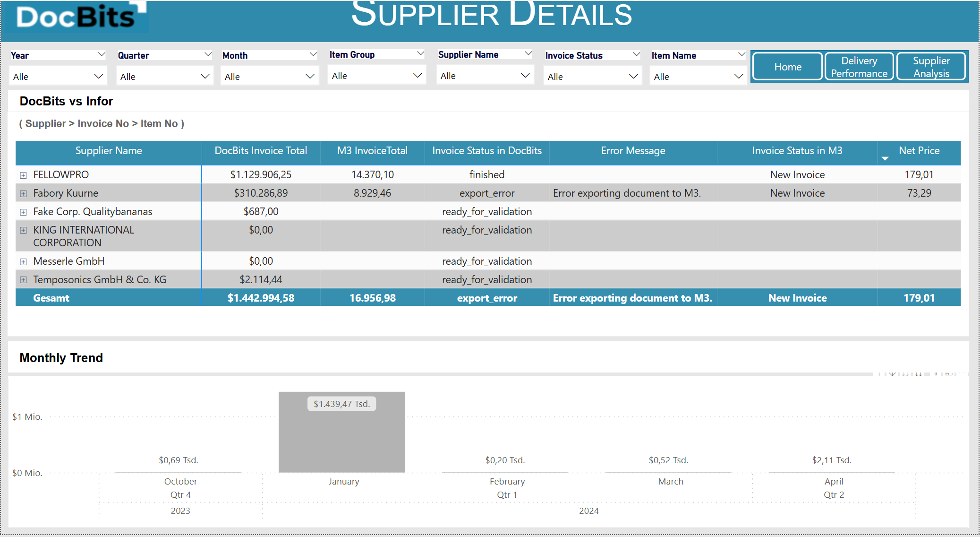Open the Item Name filter dropdown

[699, 76]
